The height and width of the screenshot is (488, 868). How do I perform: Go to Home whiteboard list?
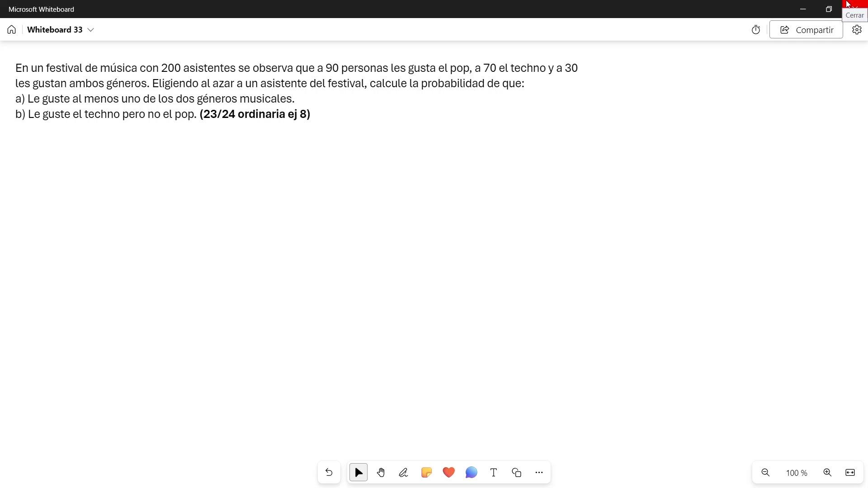point(12,30)
